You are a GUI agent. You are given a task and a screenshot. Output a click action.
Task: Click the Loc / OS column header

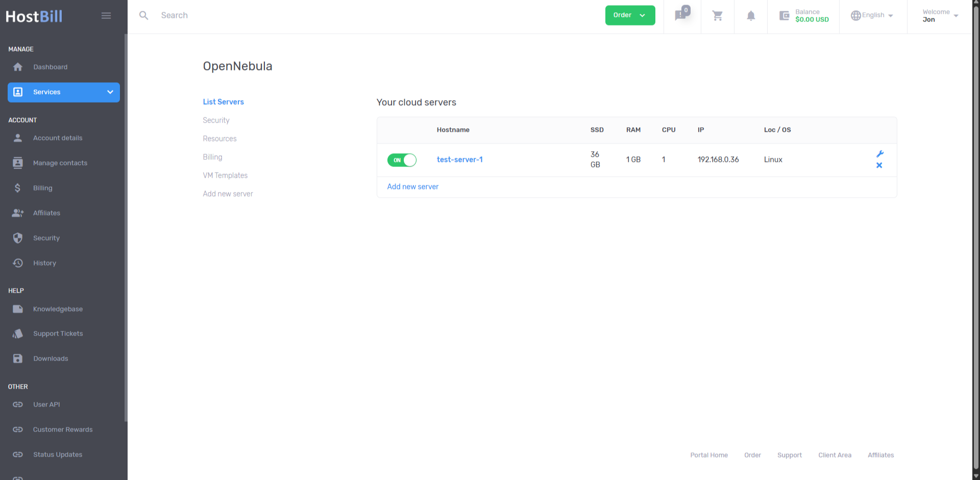777,130
